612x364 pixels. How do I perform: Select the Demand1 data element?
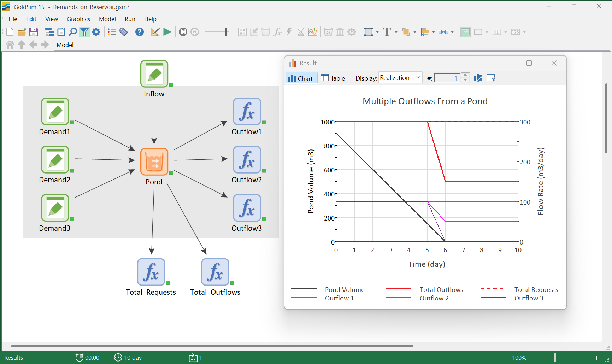tap(55, 112)
